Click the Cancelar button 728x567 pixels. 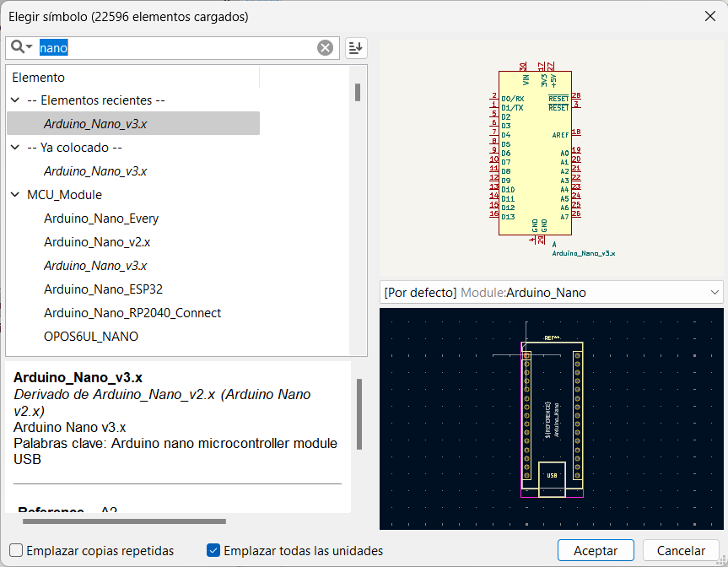(681, 550)
